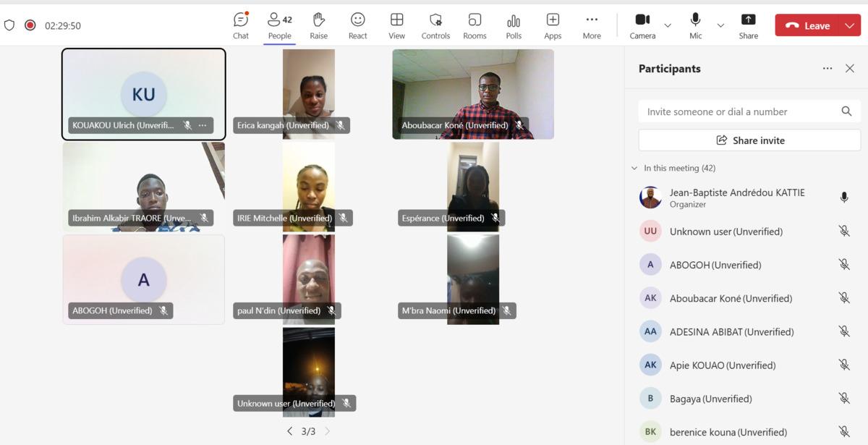Close the Participants panel
The height and width of the screenshot is (445, 868).
pyautogui.click(x=850, y=69)
